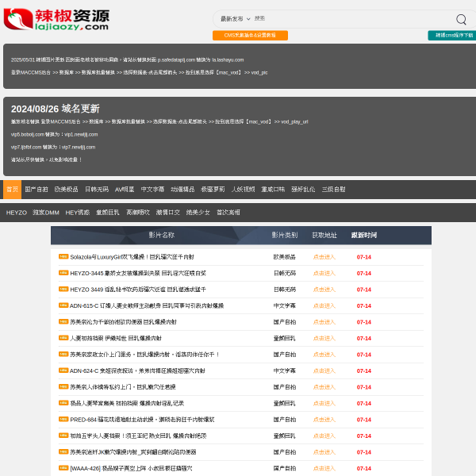Click 点击进入 for the PRED-684 row

point(324,420)
